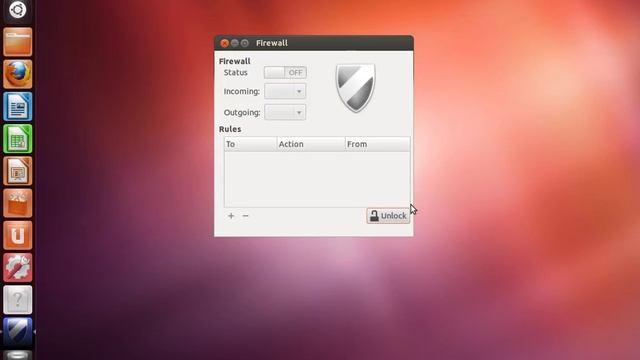
Task: Click the Rules section heading text
Action: [x=230, y=129]
